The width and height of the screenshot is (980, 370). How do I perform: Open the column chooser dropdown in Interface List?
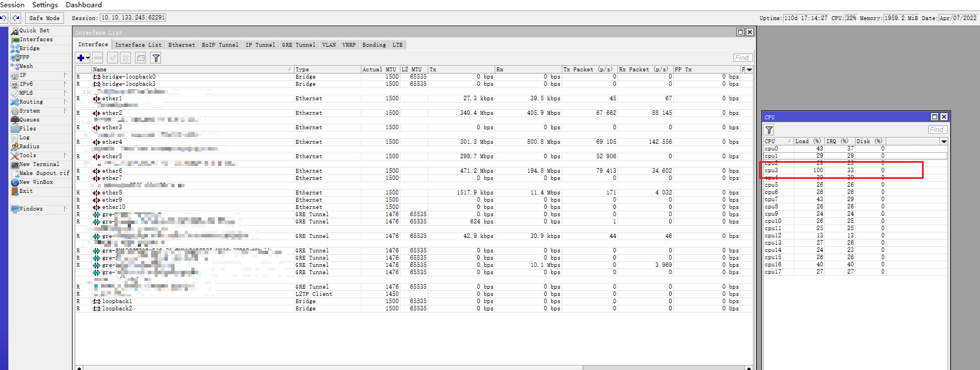point(749,70)
